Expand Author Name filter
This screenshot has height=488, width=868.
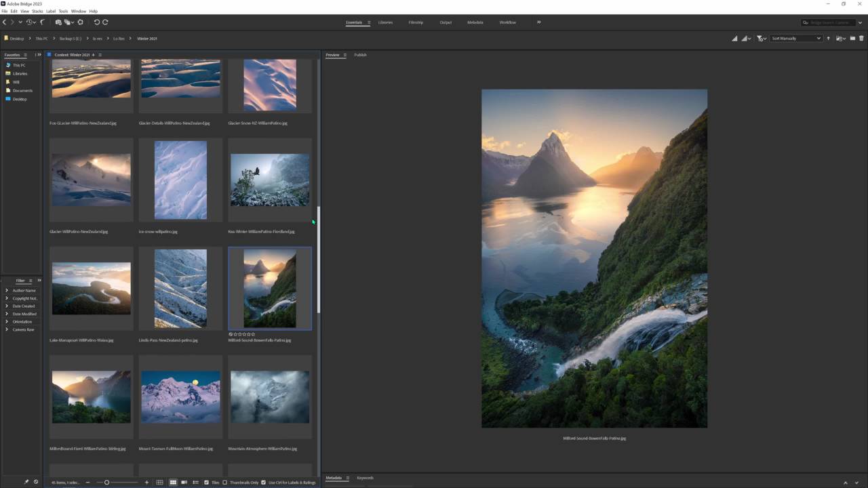tap(7, 291)
